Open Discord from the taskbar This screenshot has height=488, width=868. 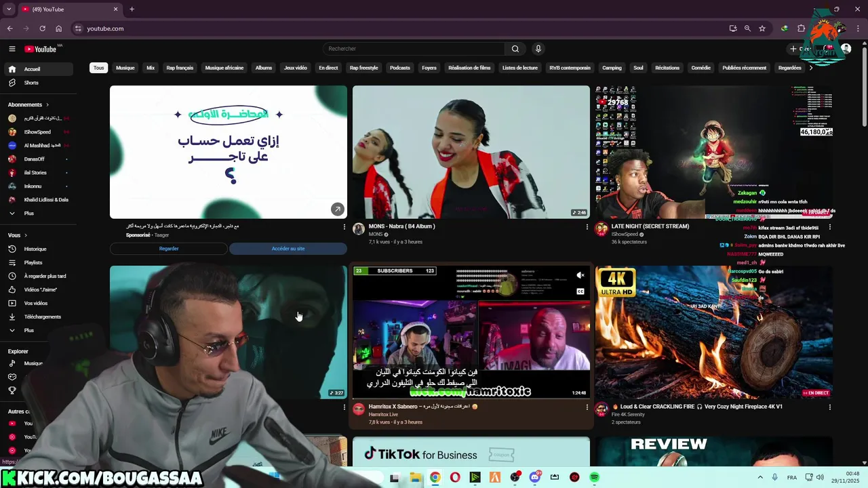pyautogui.click(x=534, y=477)
